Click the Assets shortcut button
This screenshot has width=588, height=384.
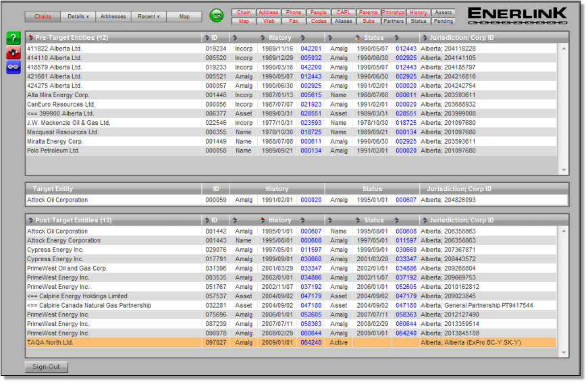click(x=444, y=12)
